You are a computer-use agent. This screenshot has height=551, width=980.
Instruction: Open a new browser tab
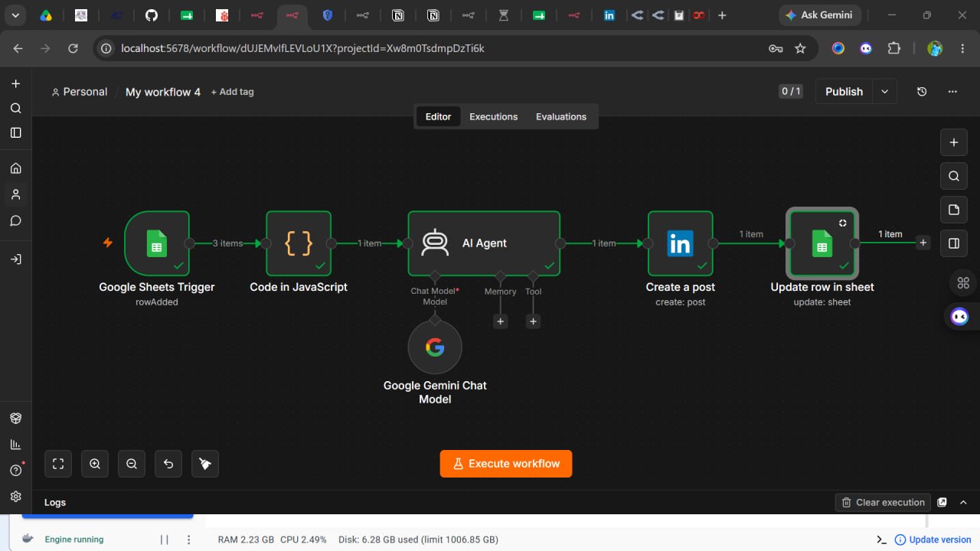tap(721, 15)
